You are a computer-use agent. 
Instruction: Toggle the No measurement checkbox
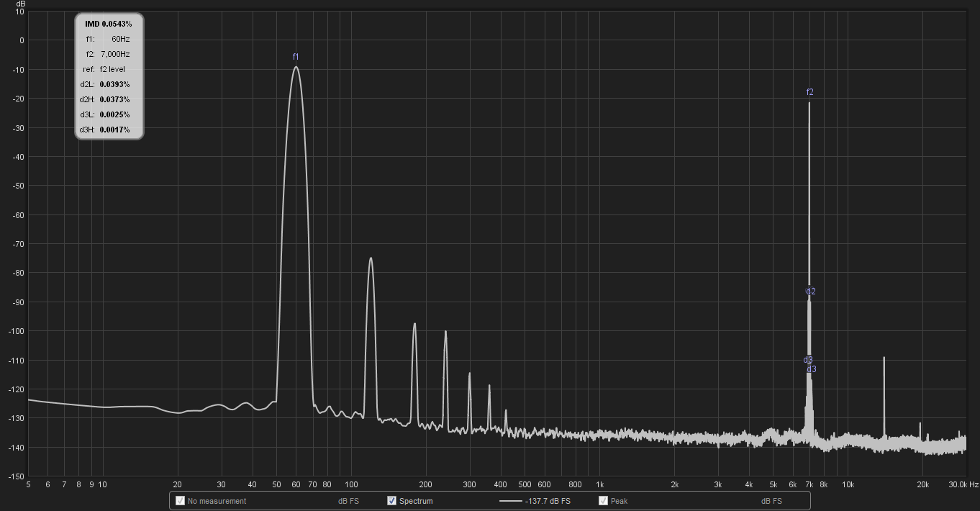[x=180, y=501]
